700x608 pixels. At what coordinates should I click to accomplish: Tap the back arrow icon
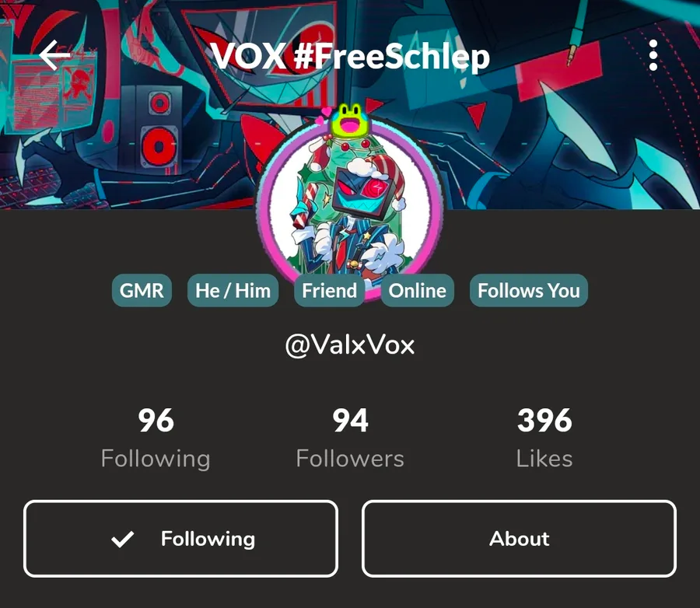[x=55, y=55]
